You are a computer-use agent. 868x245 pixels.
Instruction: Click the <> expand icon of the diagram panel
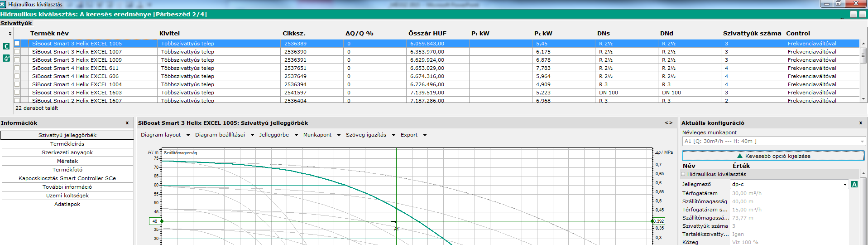tap(668, 123)
